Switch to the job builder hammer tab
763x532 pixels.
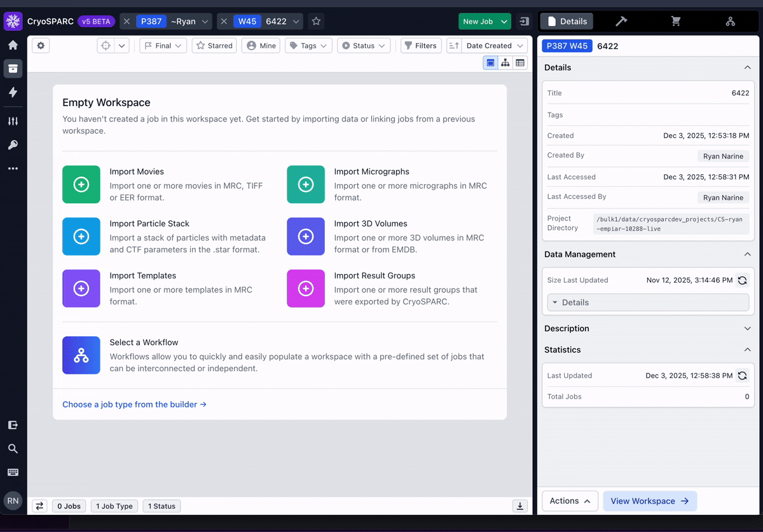coord(621,22)
